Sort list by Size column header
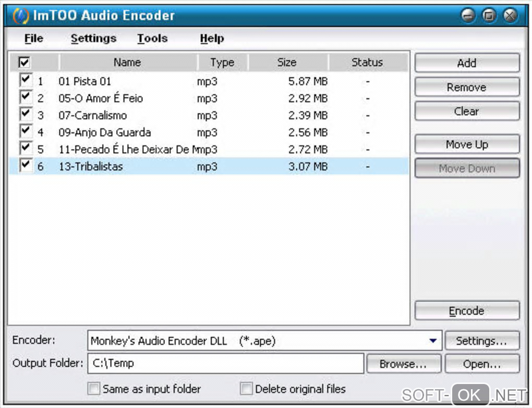The image size is (532, 408). click(x=288, y=63)
